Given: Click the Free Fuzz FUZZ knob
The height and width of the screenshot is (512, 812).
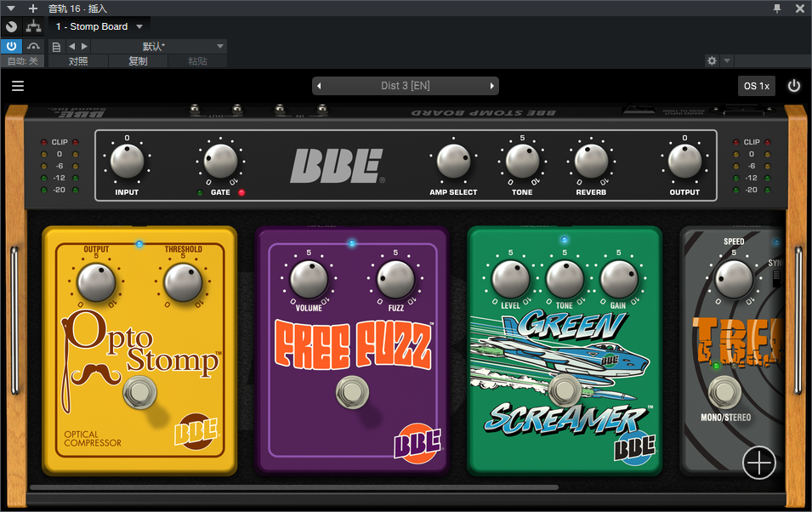Looking at the screenshot, I should [x=395, y=280].
